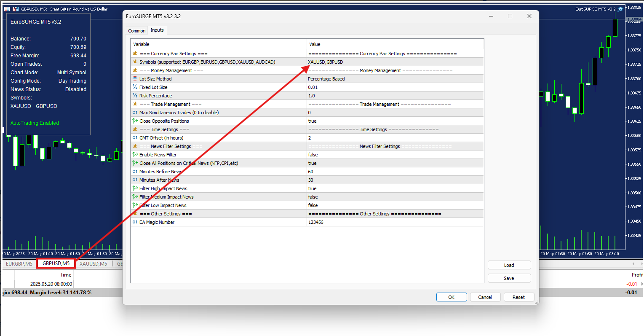644x336 pixels.
Task: Click the "=== Time Settings ===" variable label
Action: (x=165, y=129)
